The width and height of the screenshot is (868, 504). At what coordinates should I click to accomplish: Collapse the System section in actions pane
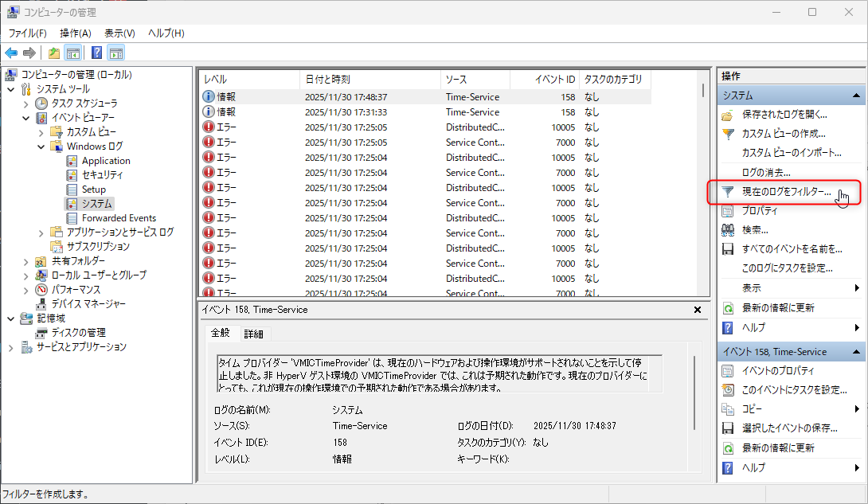coord(857,96)
